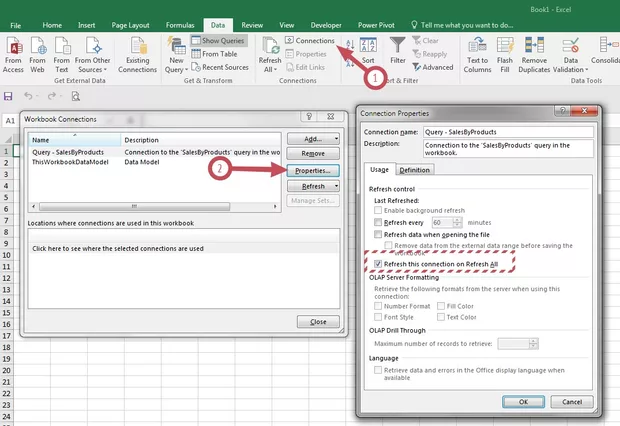Enable Refresh data when opening the file

click(377, 234)
